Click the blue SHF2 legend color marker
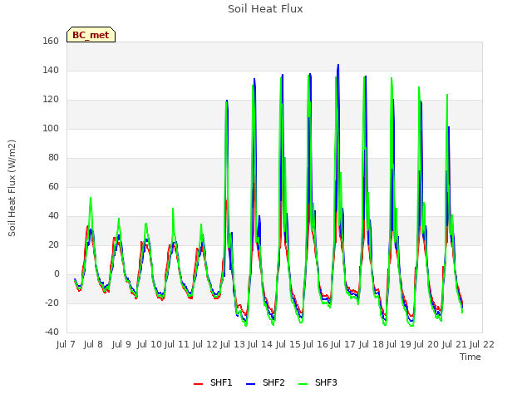This screenshot has width=532, height=399. click(250, 384)
